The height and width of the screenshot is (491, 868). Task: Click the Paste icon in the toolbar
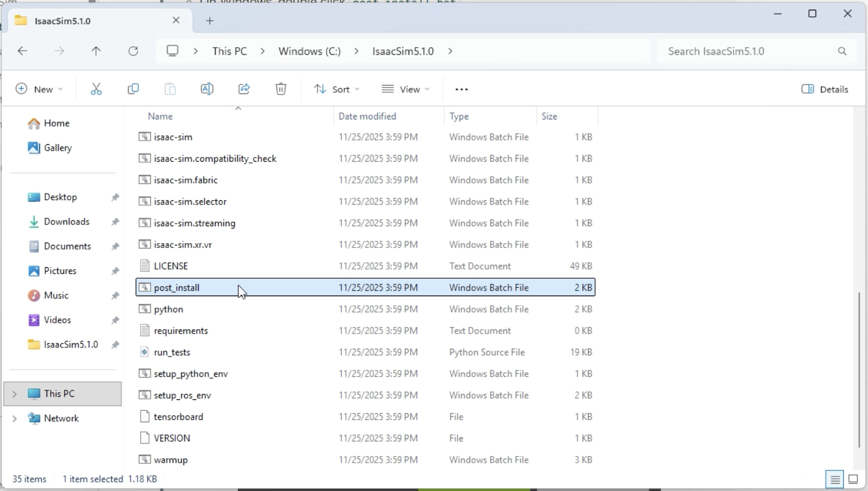click(x=170, y=89)
